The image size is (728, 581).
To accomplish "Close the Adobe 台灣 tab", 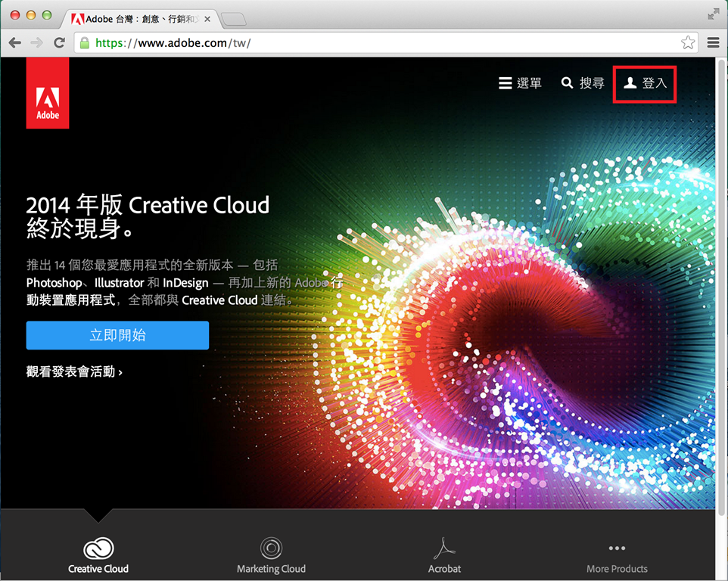I will coord(207,19).
